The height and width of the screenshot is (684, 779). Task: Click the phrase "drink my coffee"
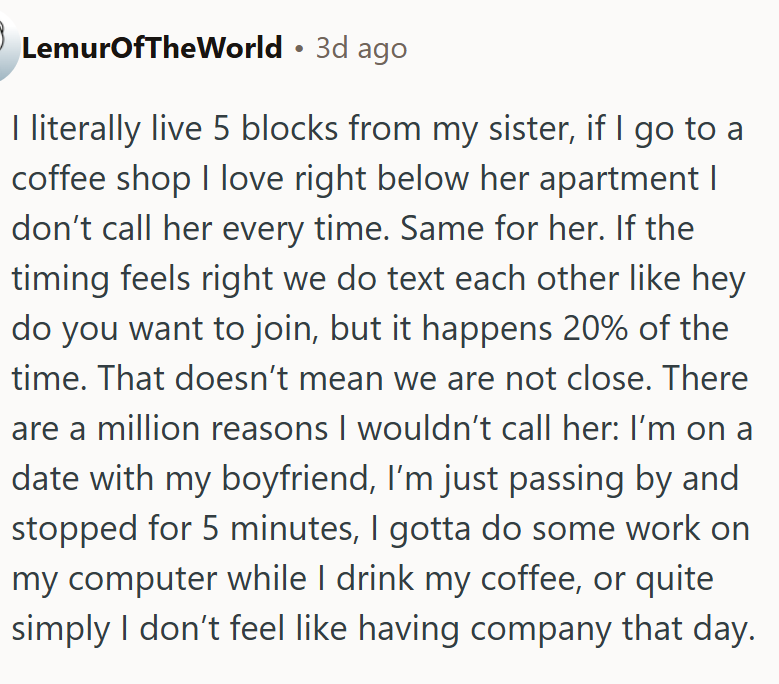pos(458,579)
